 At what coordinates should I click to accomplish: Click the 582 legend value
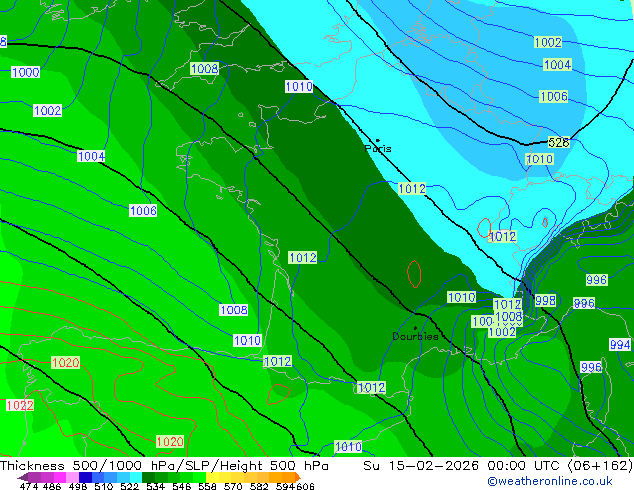[259, 486]
